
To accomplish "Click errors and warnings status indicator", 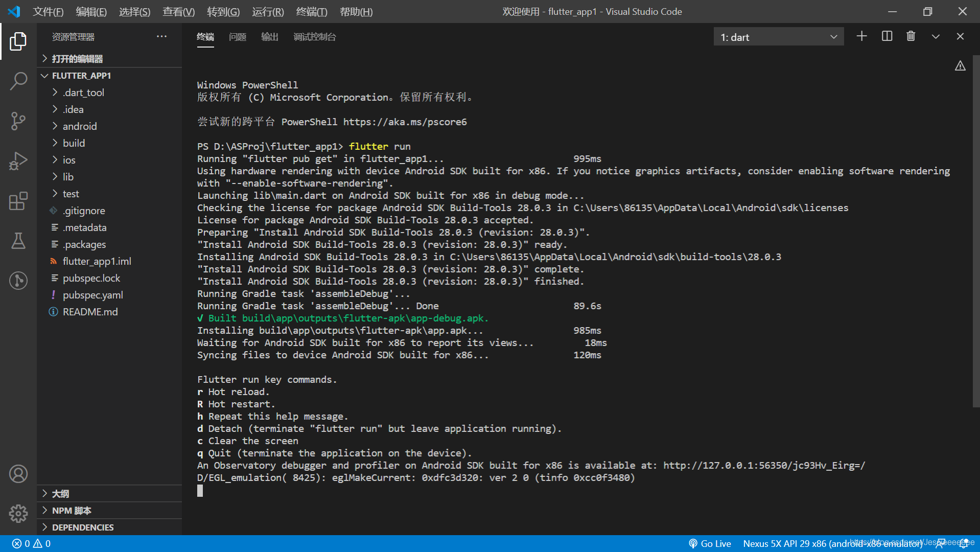I will pos(32,544).
